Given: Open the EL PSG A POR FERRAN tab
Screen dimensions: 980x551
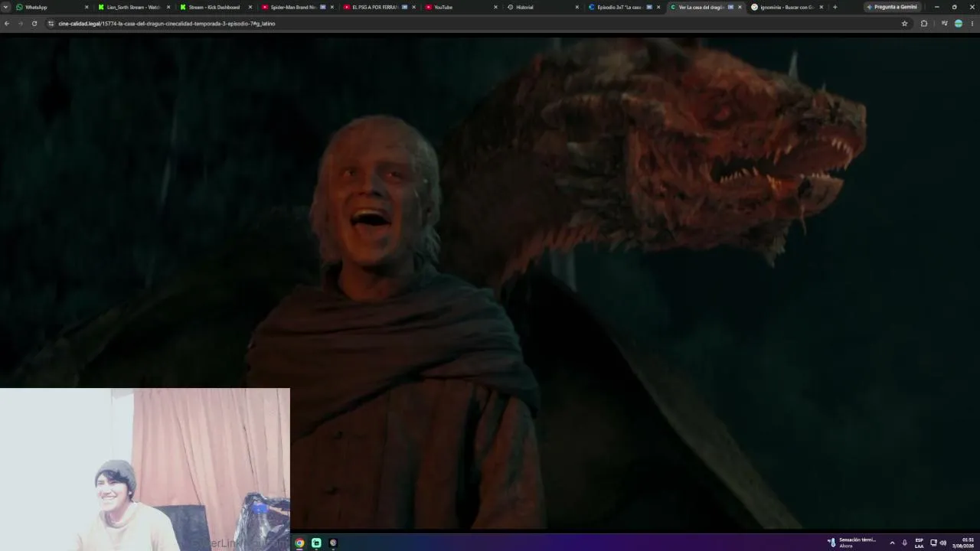Looking at the screenshot, I should [380, 7].
